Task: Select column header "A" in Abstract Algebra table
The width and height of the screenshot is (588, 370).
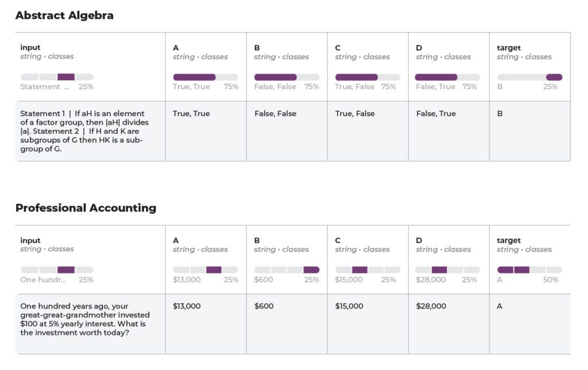Action: (x=175, y=48)
